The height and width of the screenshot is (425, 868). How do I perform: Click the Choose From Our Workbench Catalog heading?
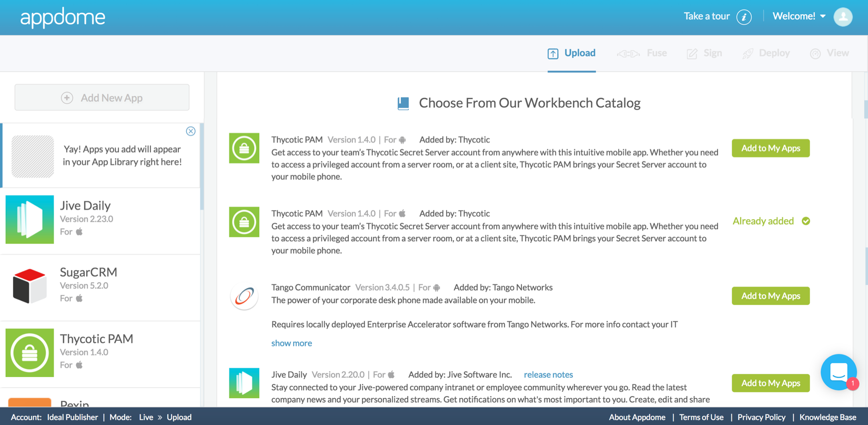529,103
